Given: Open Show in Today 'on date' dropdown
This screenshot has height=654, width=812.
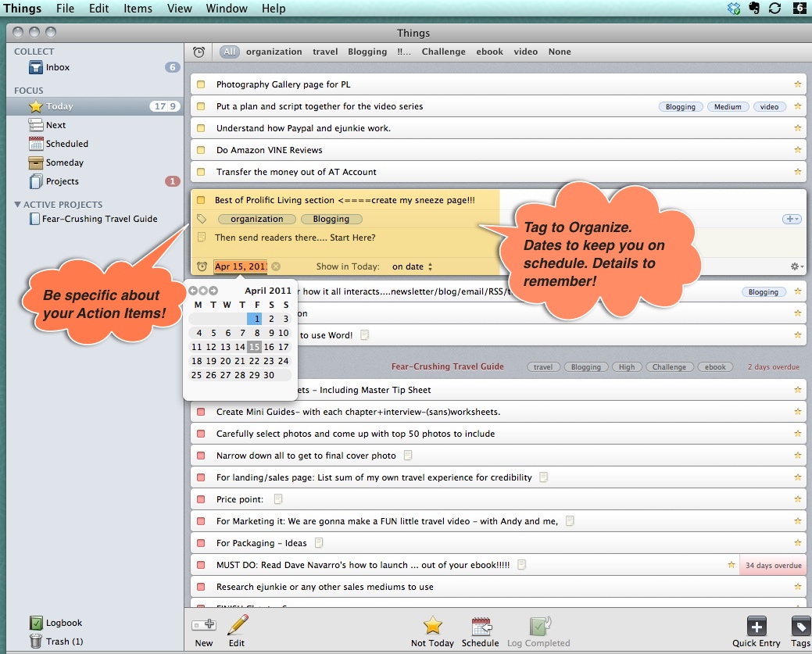Looking at the screenshot, I should [x=412, y=266].
